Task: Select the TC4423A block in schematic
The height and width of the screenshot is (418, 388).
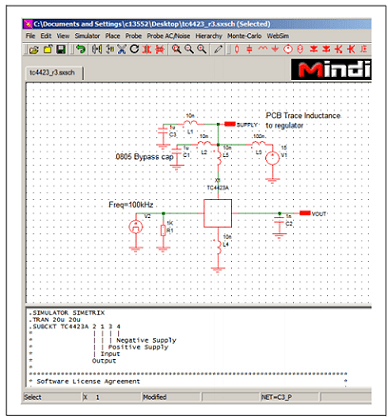Action: pyautogui.click(x=218, y=213)
